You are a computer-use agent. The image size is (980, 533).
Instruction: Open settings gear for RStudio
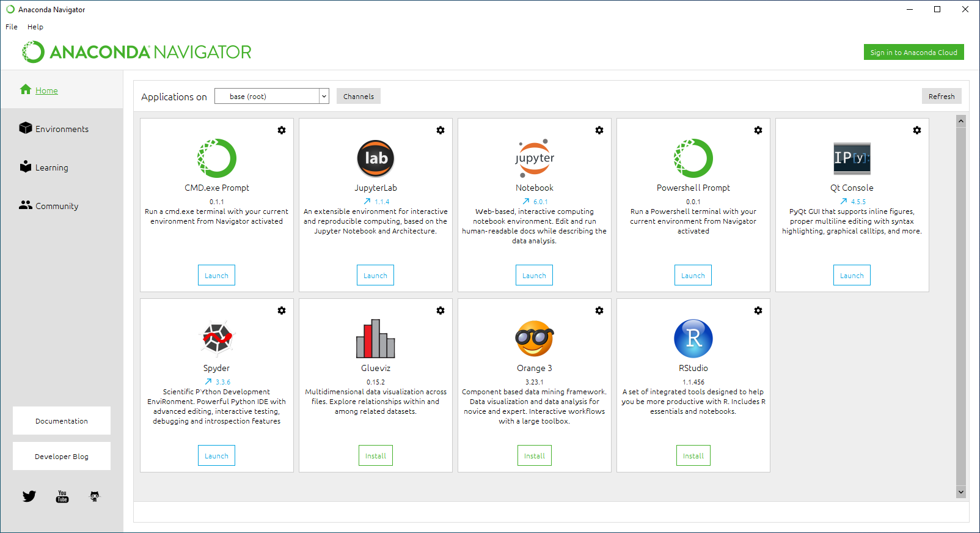point(758,311)
